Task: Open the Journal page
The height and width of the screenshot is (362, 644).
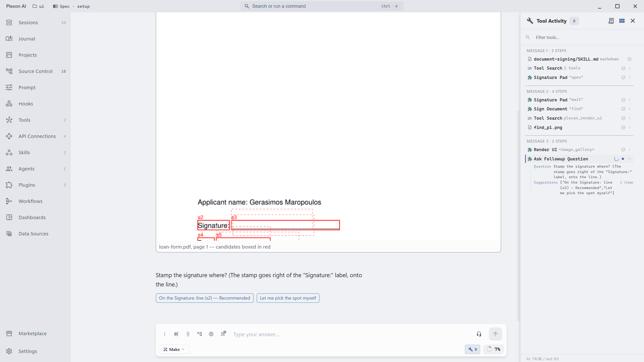Action: click(35, 39)
